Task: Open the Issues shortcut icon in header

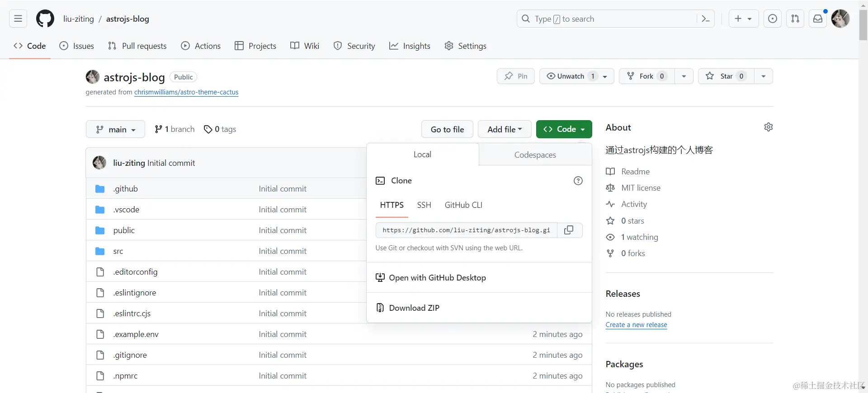Action: [x=773, y=19]
